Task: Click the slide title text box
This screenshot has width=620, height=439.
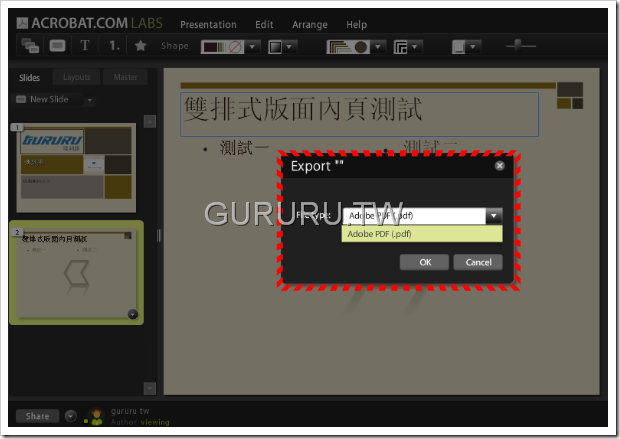Action: (359, 115)
